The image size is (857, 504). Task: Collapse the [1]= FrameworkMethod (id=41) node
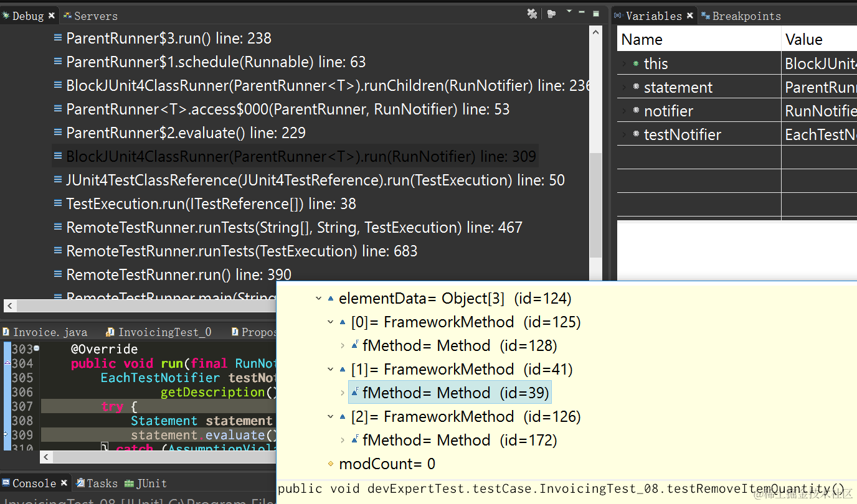click(x=331, y=370)
